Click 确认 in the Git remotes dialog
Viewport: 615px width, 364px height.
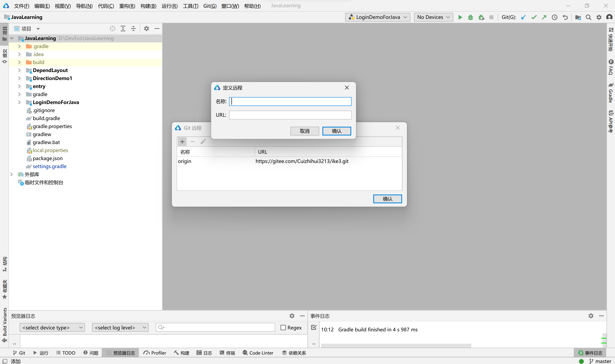pyautogui.click(x=387, y=199)
